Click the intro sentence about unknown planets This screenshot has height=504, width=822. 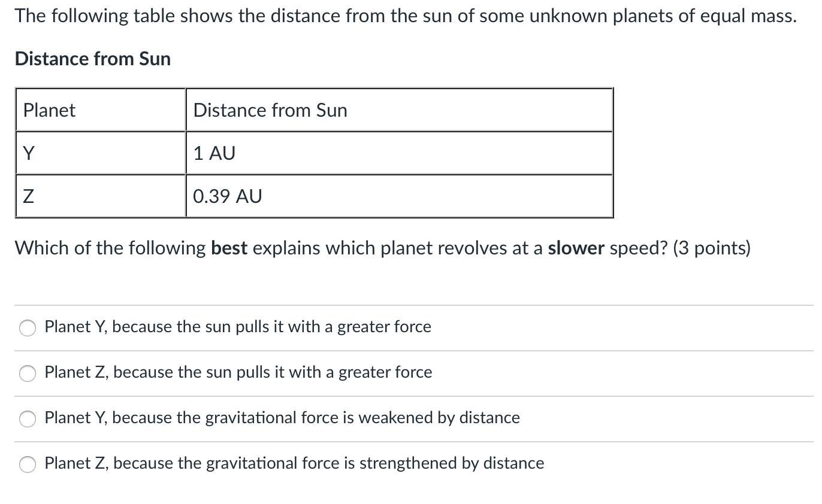point(406,16)
